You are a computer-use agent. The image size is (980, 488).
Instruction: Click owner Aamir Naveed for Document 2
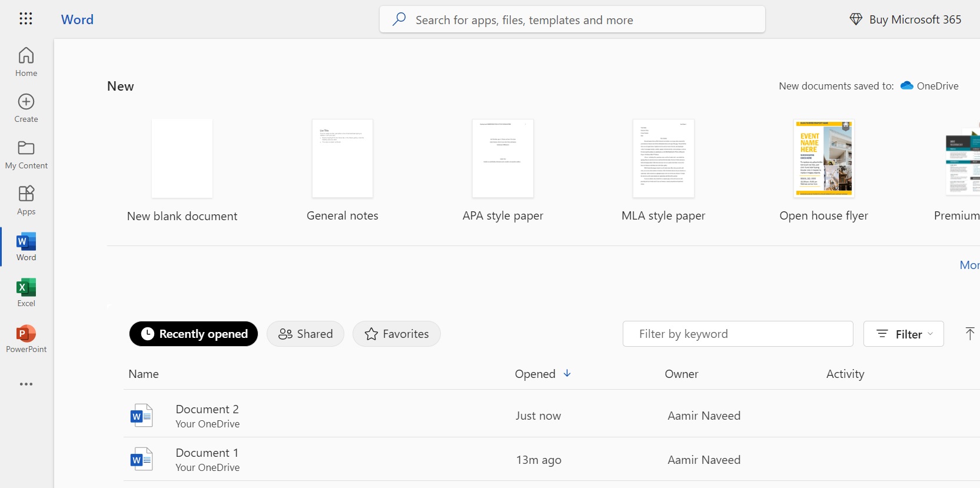click(x=704, y=416)
